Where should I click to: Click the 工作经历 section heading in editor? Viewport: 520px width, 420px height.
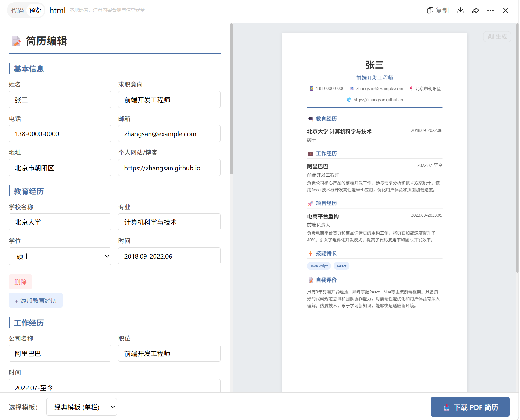tap(29, 323)
